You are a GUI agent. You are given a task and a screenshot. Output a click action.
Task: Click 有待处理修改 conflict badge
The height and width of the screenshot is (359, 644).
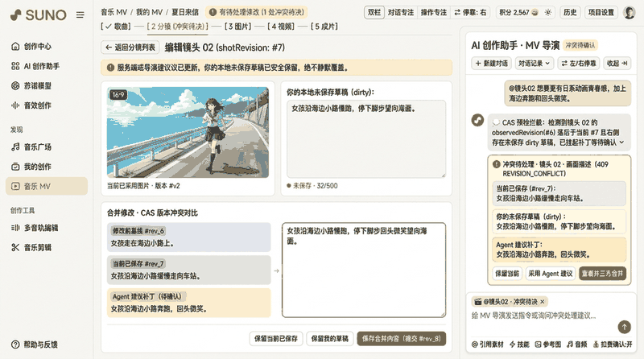click(257, 12)
